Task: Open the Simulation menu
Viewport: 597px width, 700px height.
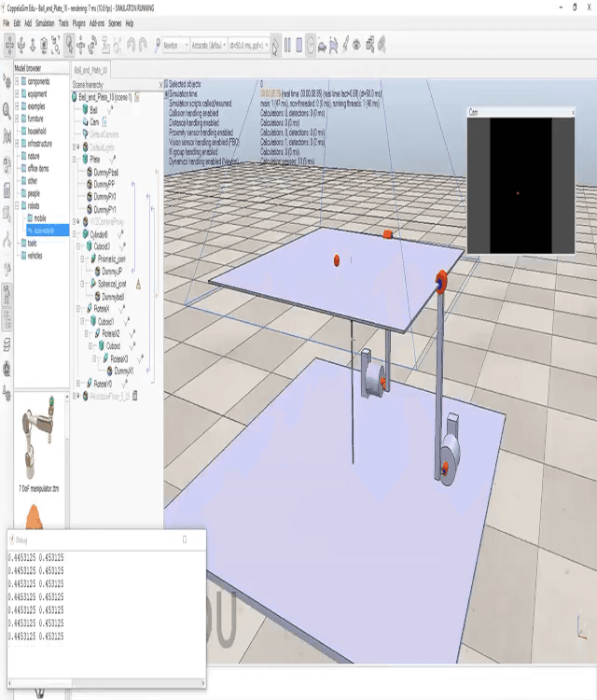Action: [49, 22]
